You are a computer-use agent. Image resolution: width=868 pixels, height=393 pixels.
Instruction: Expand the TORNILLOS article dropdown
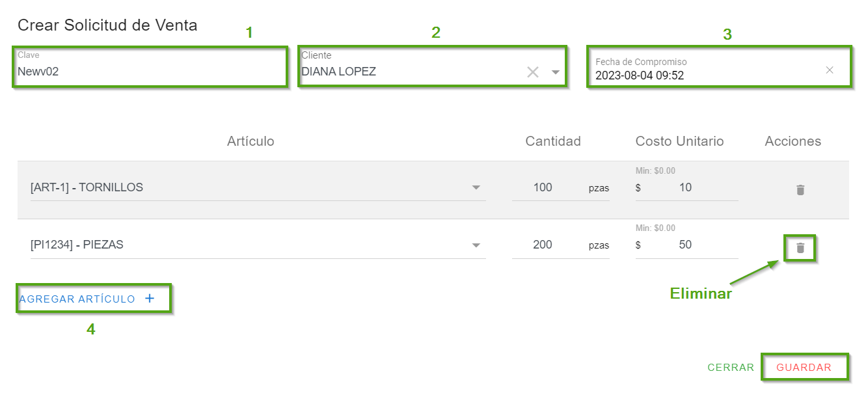tap(476, 188)
